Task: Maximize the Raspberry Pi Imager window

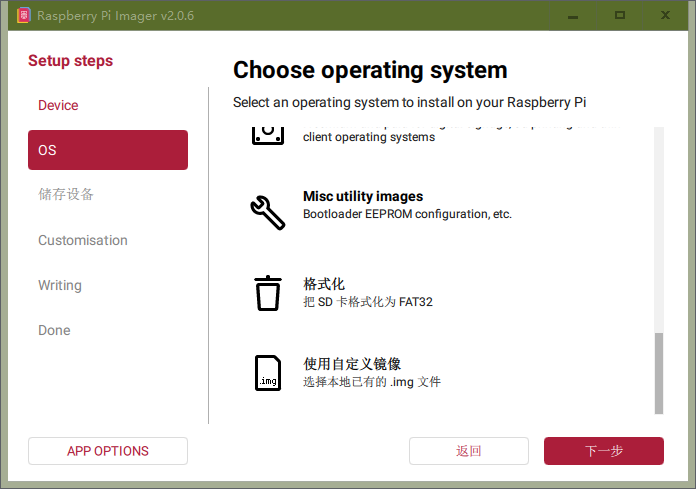Action: [x=620, y=16]
